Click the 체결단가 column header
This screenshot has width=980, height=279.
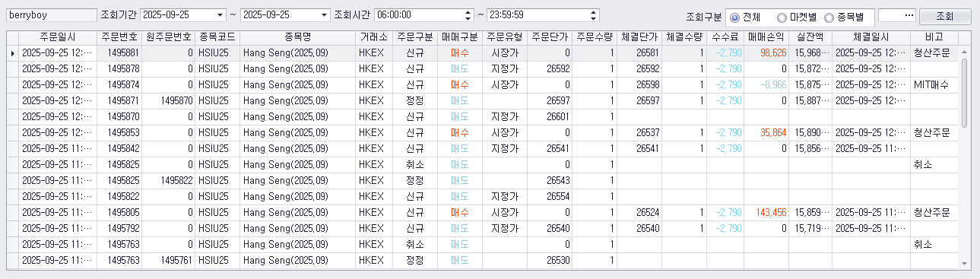tap(639, 37)
